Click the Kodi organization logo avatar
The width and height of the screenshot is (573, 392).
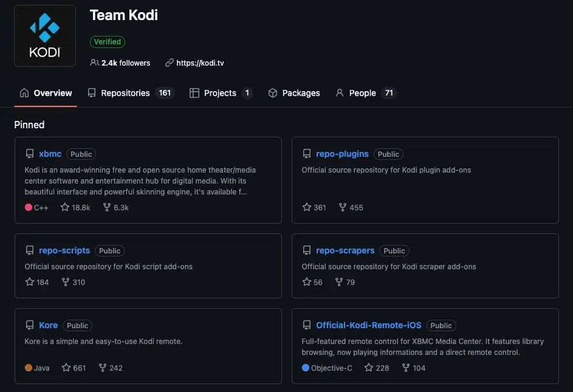[45, 36]
